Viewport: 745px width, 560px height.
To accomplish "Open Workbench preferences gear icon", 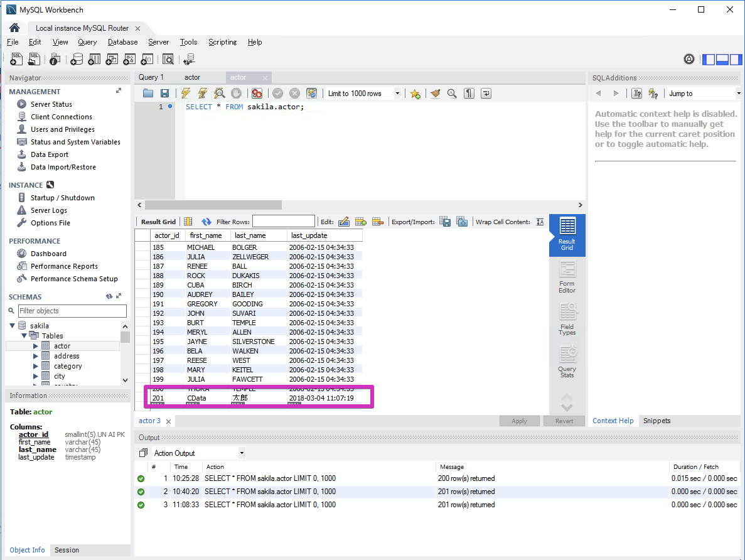I will coord(689,59).
